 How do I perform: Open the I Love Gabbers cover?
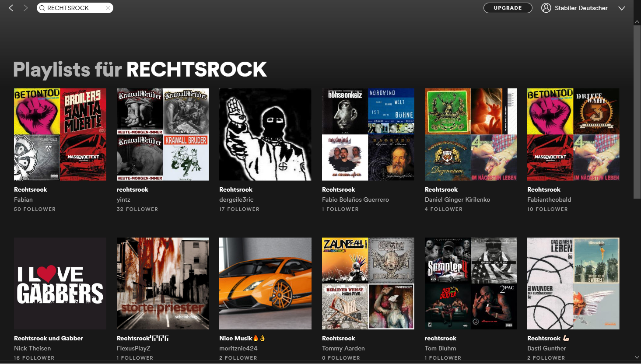tap(60, 283)
